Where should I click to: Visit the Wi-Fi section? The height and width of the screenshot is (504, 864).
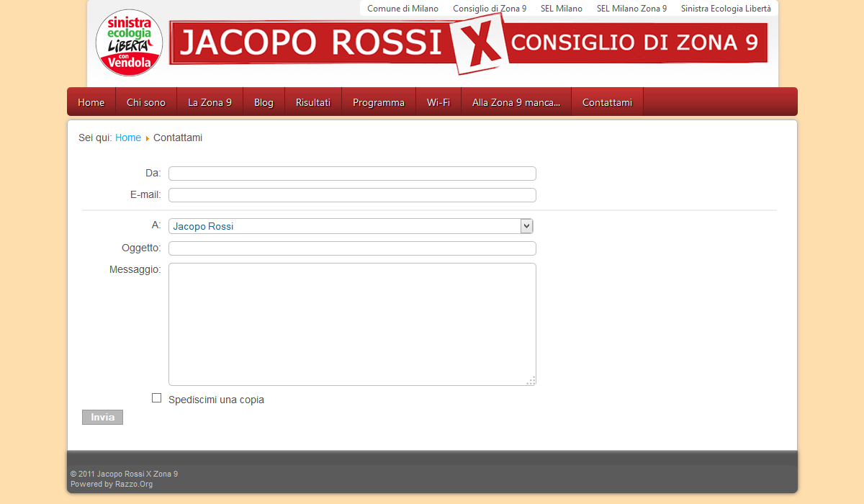438,102
